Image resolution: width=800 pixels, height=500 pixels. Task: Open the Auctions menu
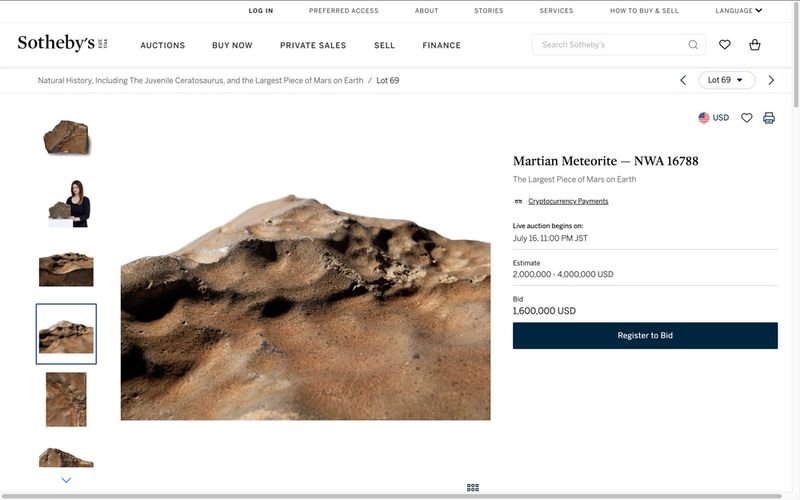162,45
